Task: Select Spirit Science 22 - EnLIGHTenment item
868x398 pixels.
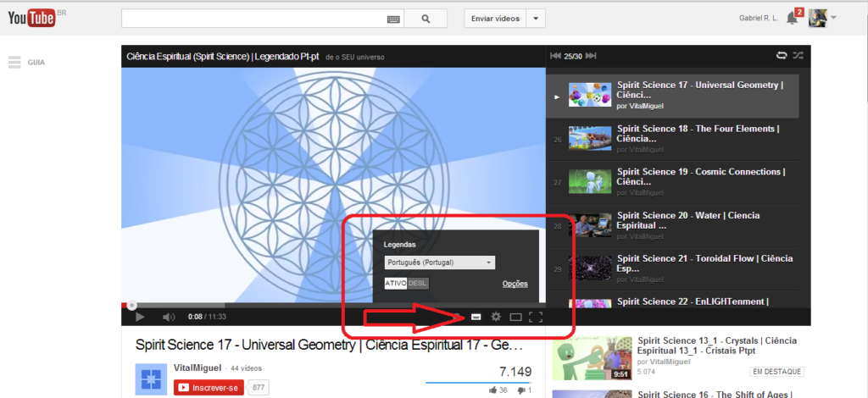Action: point(672,301)
